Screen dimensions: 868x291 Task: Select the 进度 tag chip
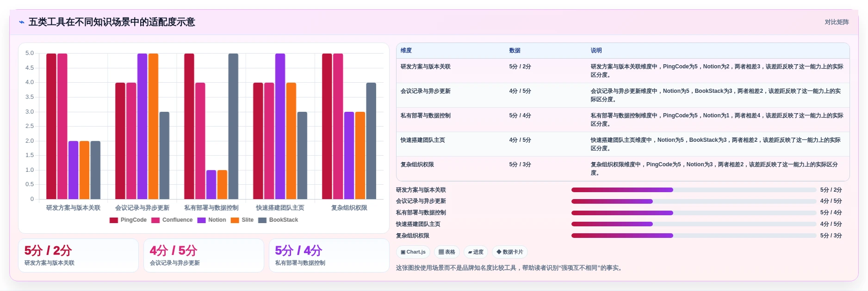[x=476, y=252]
